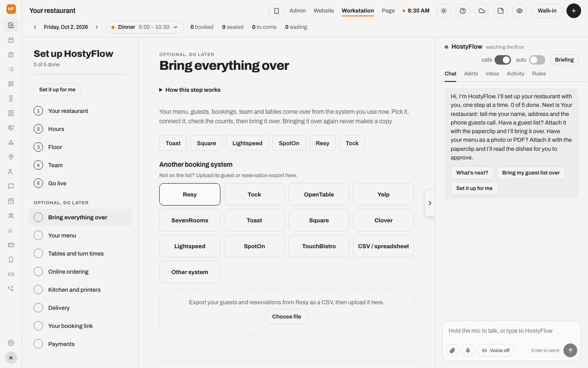Image resolution: width=588 pixels, height=368 pixels.
Task: Click the service bell icon in sidebar
Action: tap(11, 143)
